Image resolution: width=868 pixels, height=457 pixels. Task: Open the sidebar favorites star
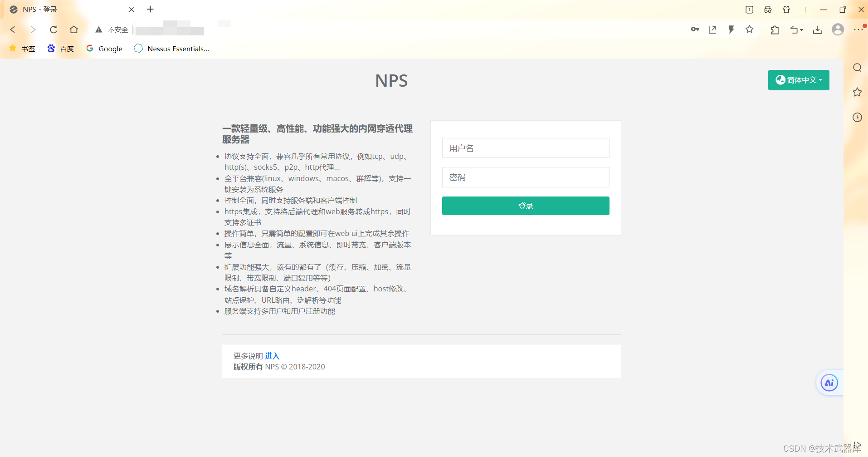(x=857, y=92)
